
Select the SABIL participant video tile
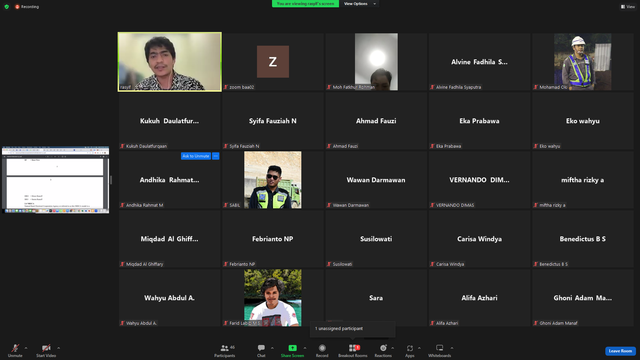(273, 180)
